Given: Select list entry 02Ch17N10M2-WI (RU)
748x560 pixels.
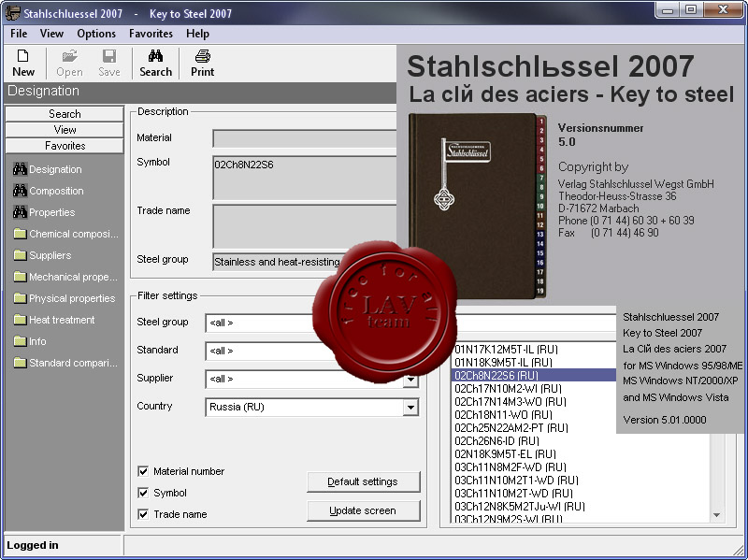Looking at the screenshot, I should (508, 389).
